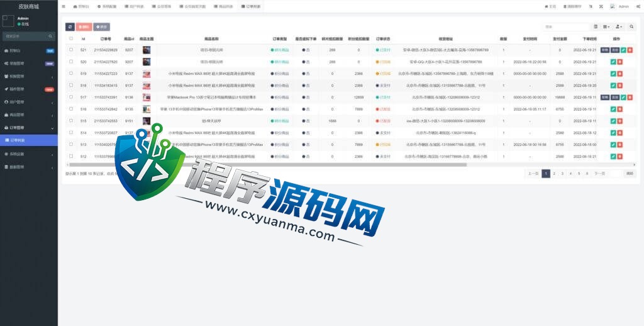This screenshot has height=326, width=644.
Task: Select the checkbox for order row 516
Action: (71, 109)
